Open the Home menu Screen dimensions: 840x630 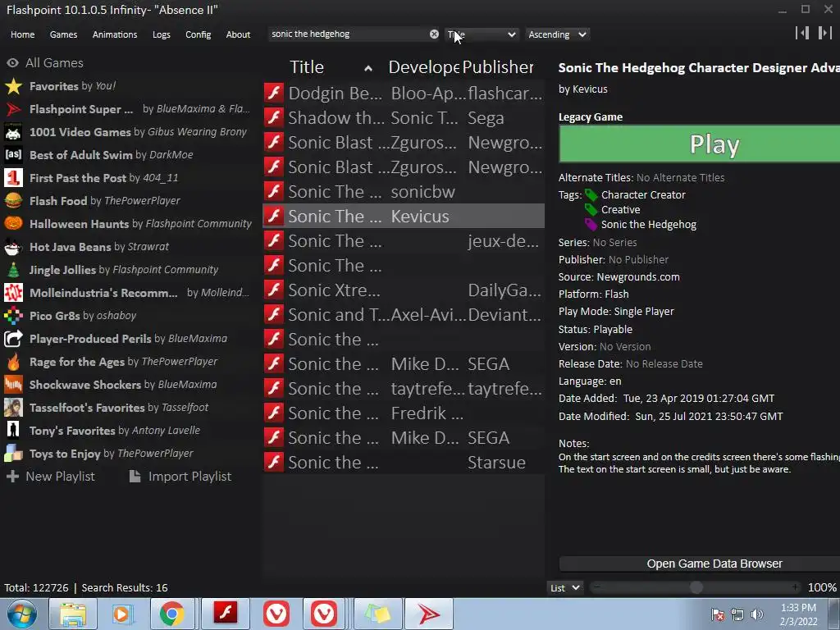22,34
